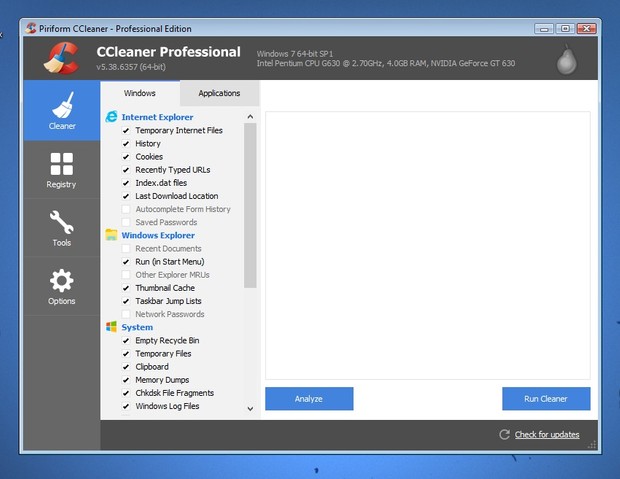This screenshot has width=620, height=479.
Task: Select the System heading
Action: point(137,328)
